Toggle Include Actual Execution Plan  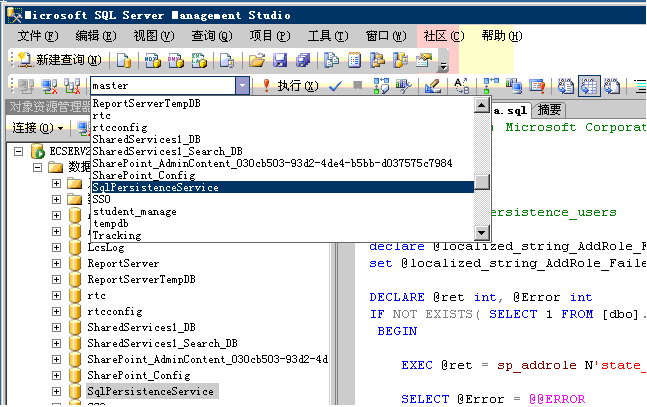491,86
